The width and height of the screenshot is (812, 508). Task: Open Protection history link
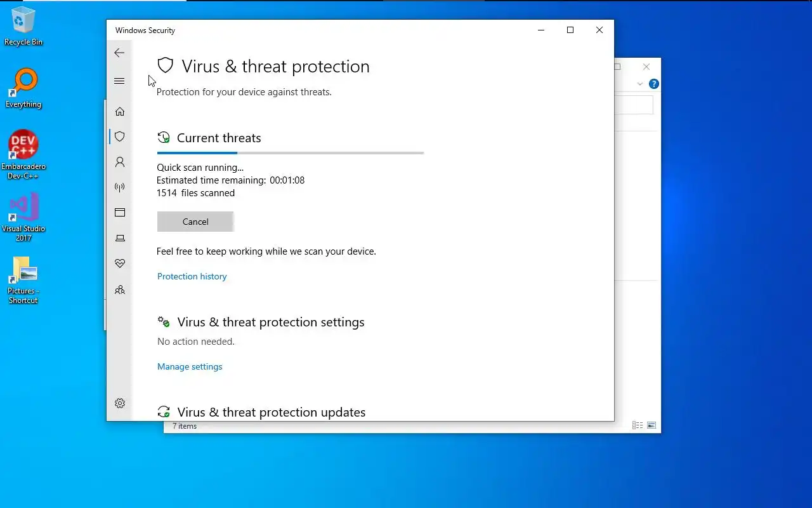pyautogui.click(x=192, y=276)
